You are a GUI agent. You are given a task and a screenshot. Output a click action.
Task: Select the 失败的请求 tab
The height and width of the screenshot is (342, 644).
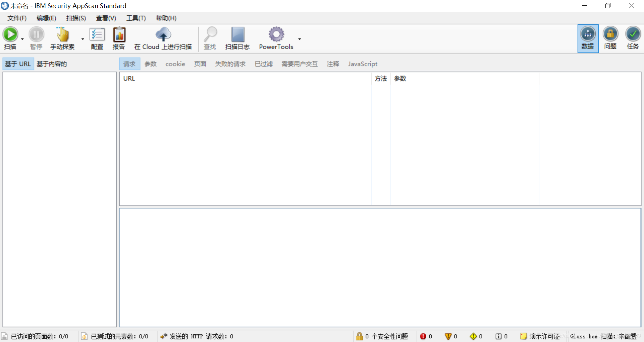230,64
